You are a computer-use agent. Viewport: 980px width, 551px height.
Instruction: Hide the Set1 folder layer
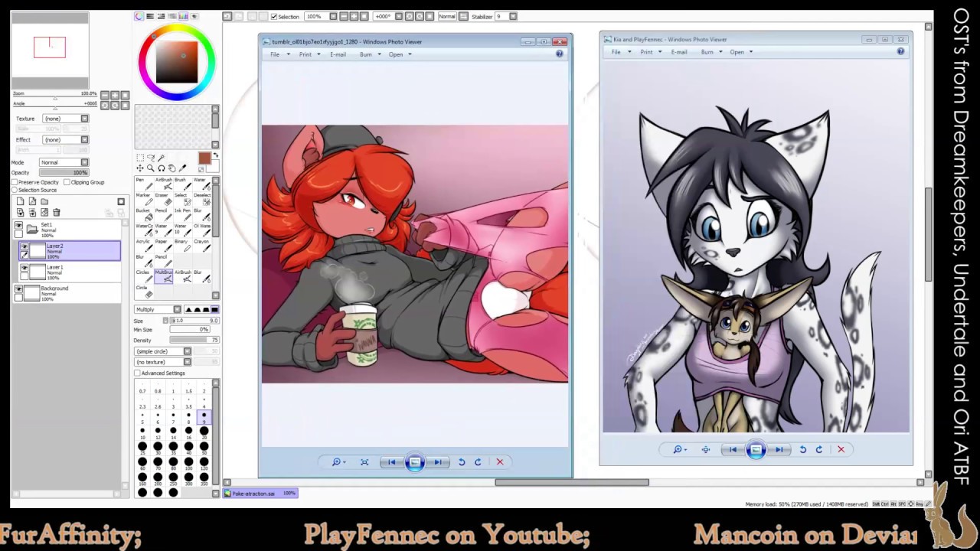[x=19, y=225]
